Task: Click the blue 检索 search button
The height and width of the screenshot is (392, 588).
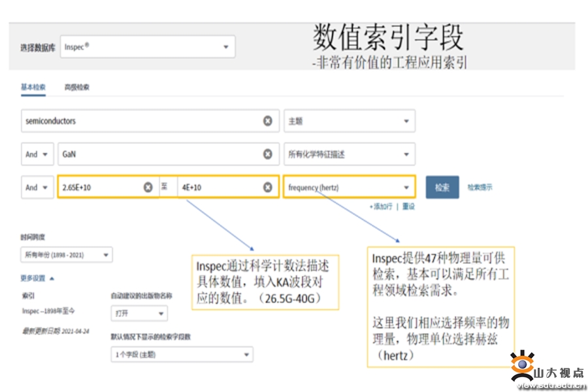Action: coord(442,188)
